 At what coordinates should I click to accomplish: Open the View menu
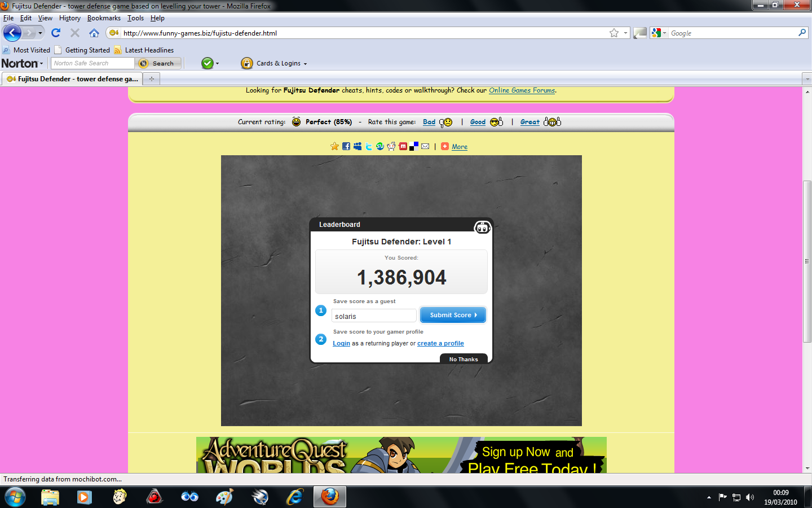45,18
